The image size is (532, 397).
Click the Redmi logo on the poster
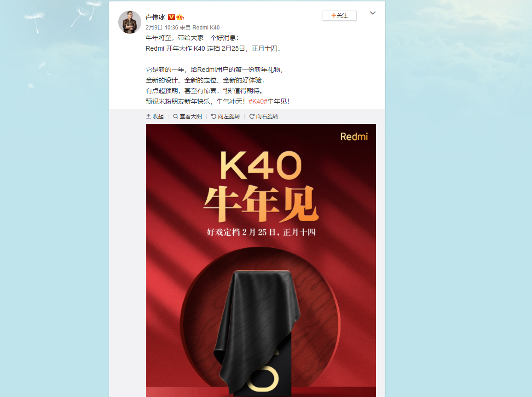point(354,136)
